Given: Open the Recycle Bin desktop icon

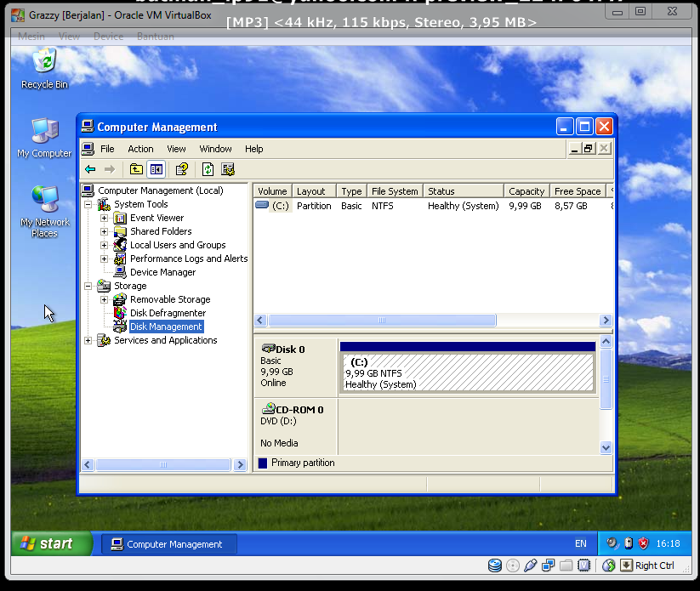Looking at the screenshot, I should tap(44, 69).
